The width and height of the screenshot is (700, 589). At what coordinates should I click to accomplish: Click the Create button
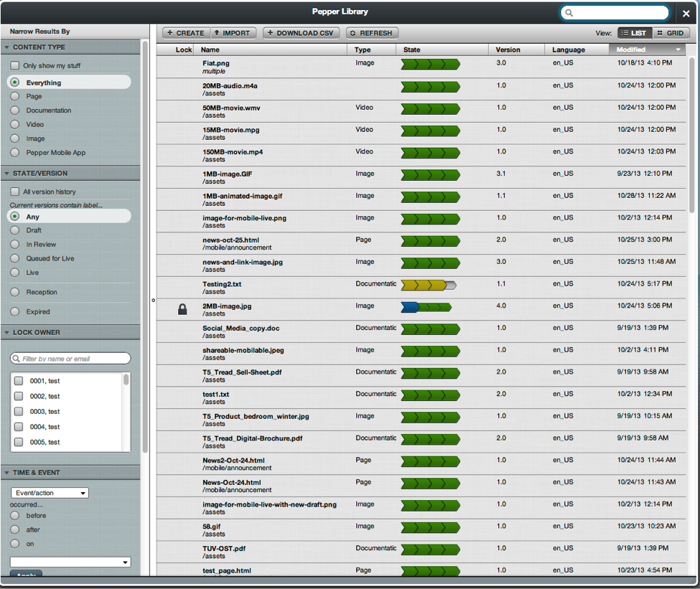[x=186, y=33]
